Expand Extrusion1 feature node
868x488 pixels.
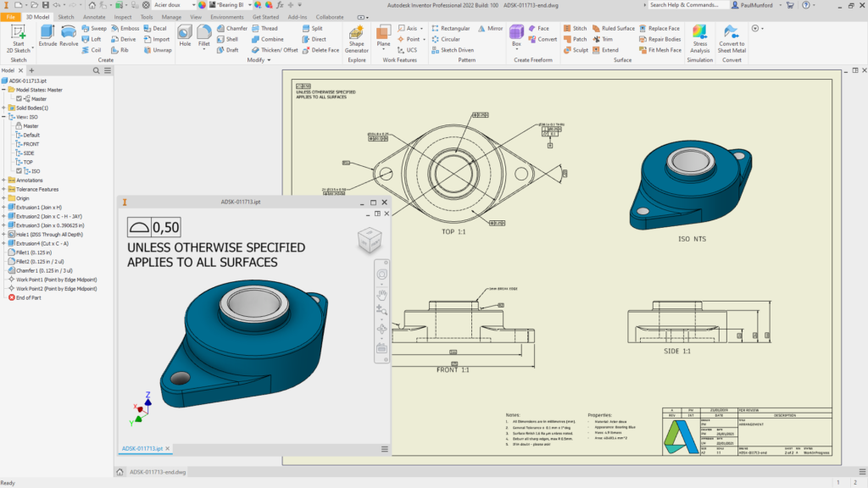(x=4, y=208)
